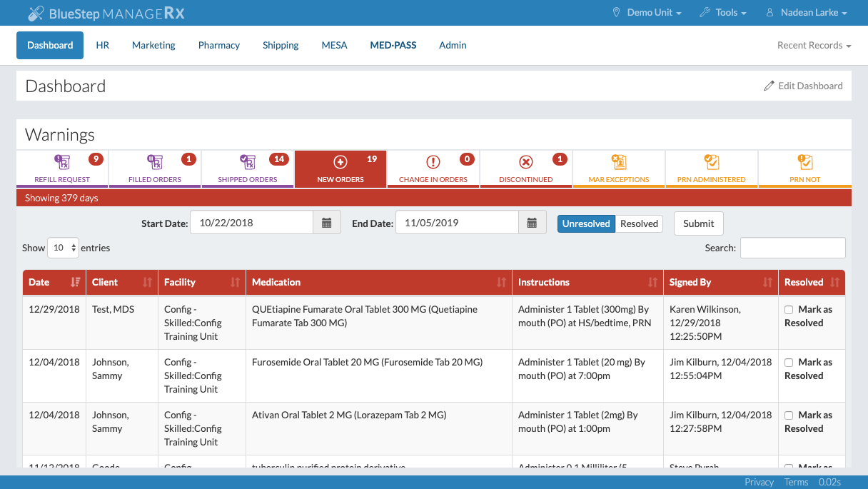Open Start Date calendar picker icon
This screenshot has width=868, height=489.
326,223
